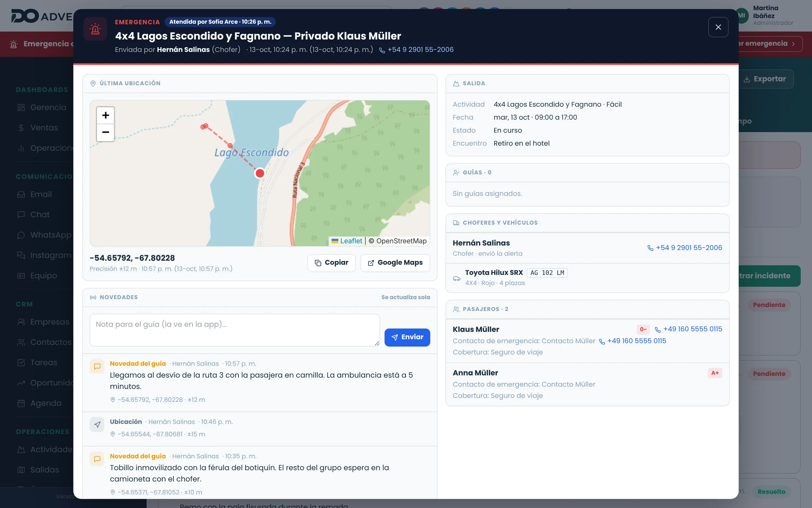
Task: Click the WhatsApp icon in sidebar
Action: coord(21,235)
